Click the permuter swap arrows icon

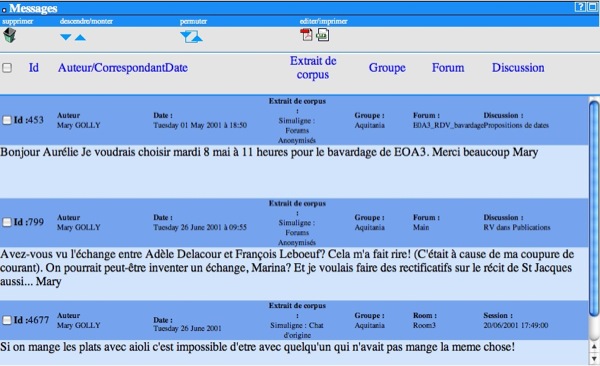[x=191, y=37]
